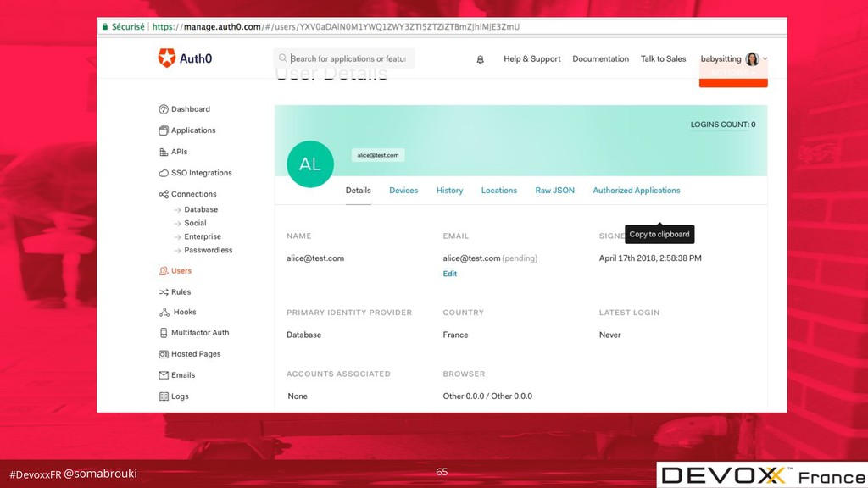
Task: Click the Hosted Pages icon
Action: 164,354
